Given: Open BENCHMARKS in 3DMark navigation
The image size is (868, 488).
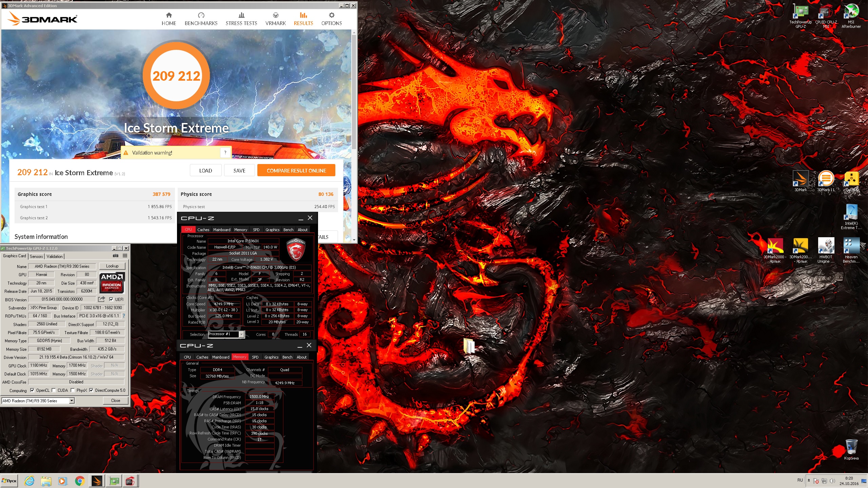Looking at the screenshot, I should tap(201, 19).
